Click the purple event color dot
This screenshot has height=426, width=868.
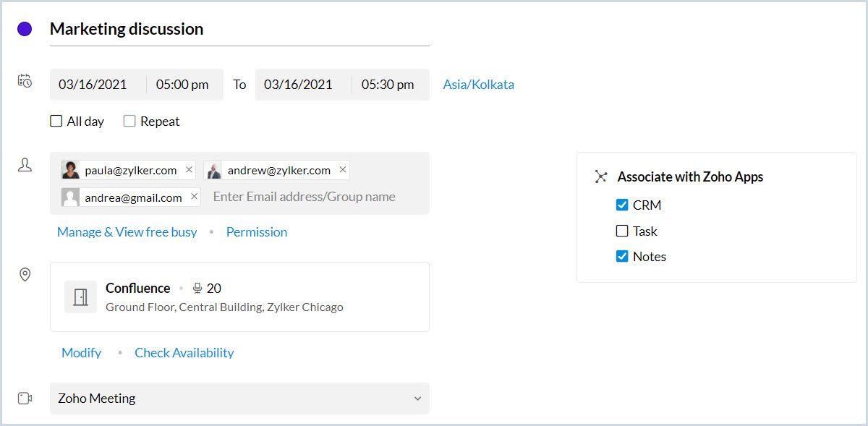pyautogui.click(x=25, y=29)
